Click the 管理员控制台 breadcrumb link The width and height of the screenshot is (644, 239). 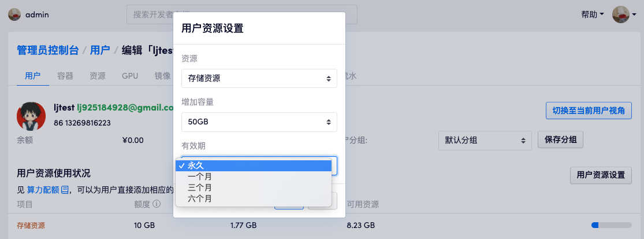pyautogui.click(x=48, y=50)
